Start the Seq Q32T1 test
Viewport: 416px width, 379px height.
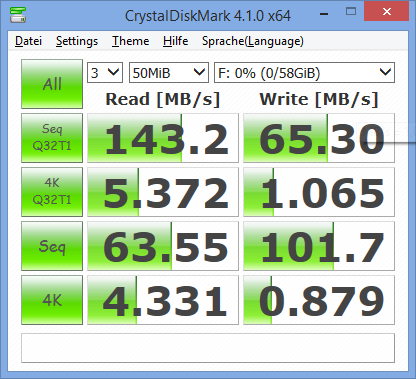(x=52, y=138)
